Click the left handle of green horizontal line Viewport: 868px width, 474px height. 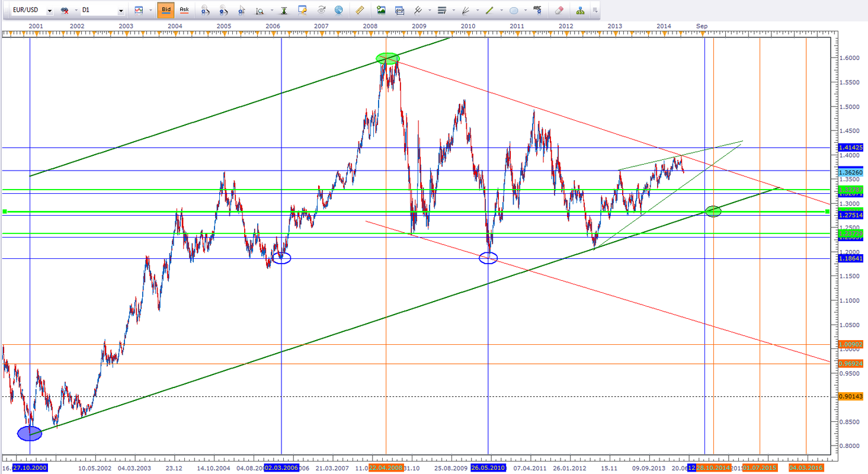(5, 212)
